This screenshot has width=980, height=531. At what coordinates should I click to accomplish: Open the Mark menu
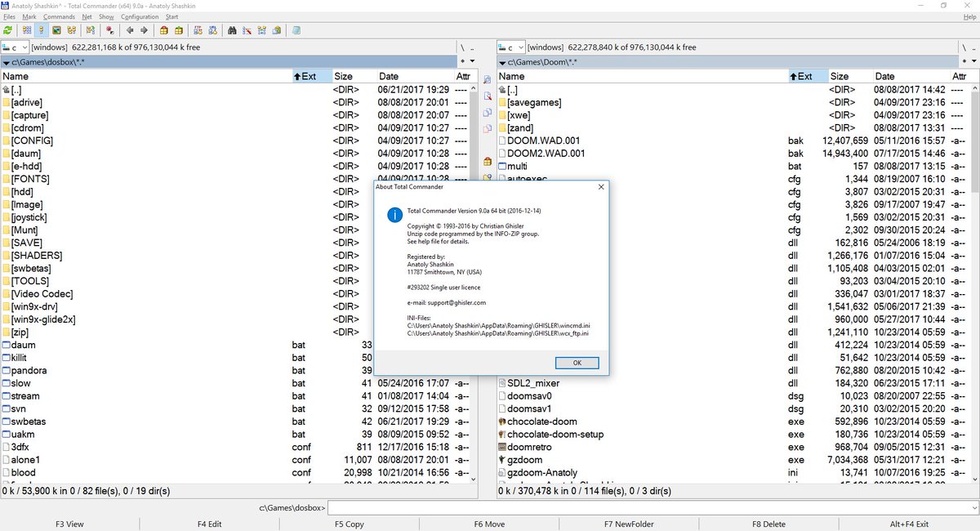click(x=29, y=16)
